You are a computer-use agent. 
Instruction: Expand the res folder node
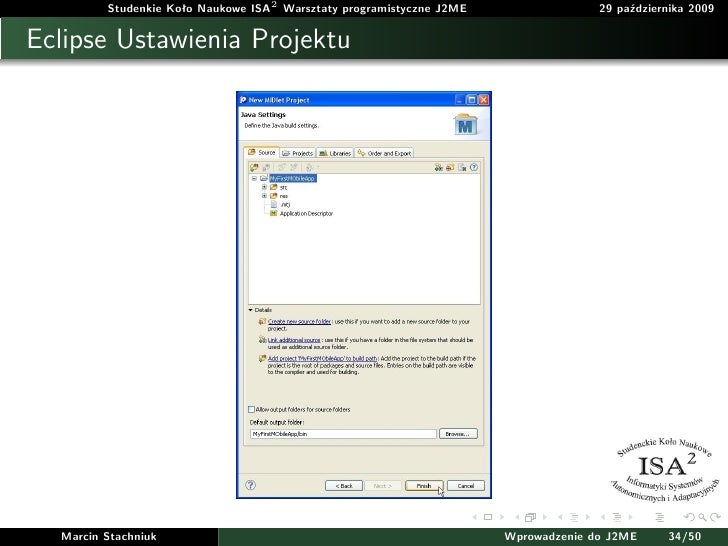pos(264,196)
